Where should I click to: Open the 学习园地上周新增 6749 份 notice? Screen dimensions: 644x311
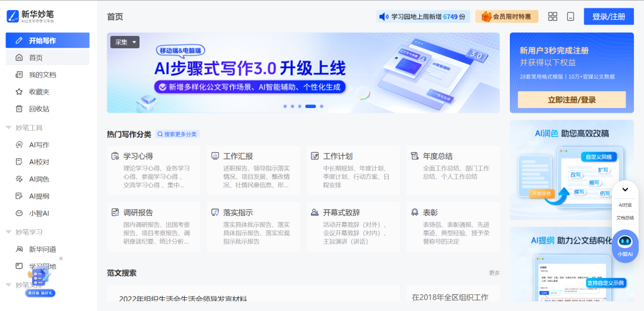(x=423, y=17)
